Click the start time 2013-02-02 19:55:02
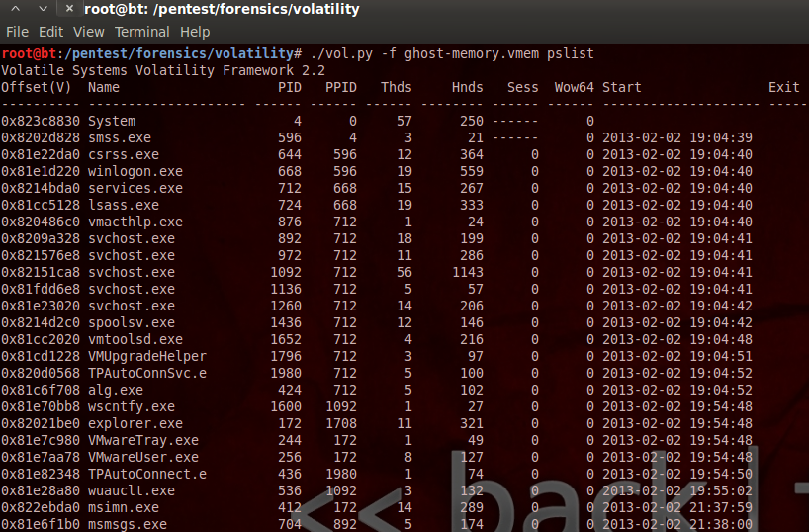 676,490
